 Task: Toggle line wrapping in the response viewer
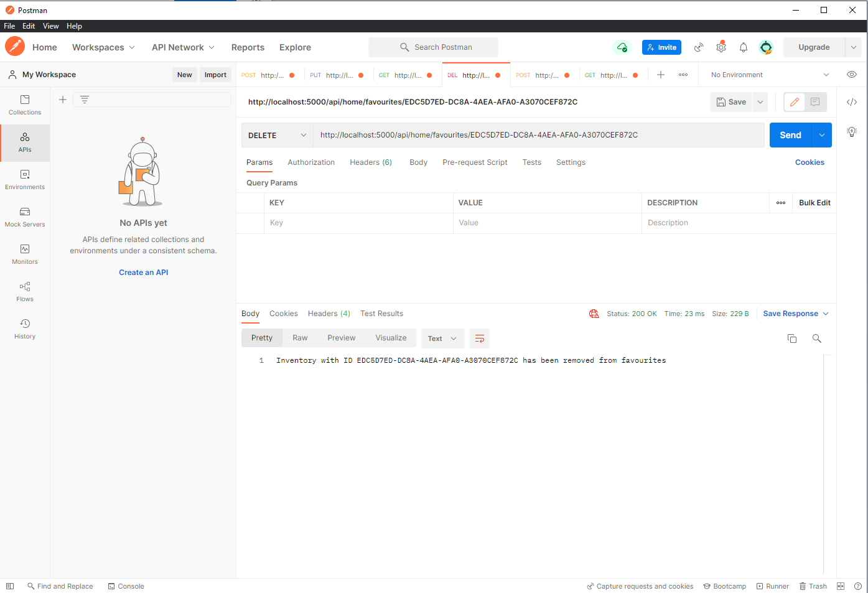(479, 338)
